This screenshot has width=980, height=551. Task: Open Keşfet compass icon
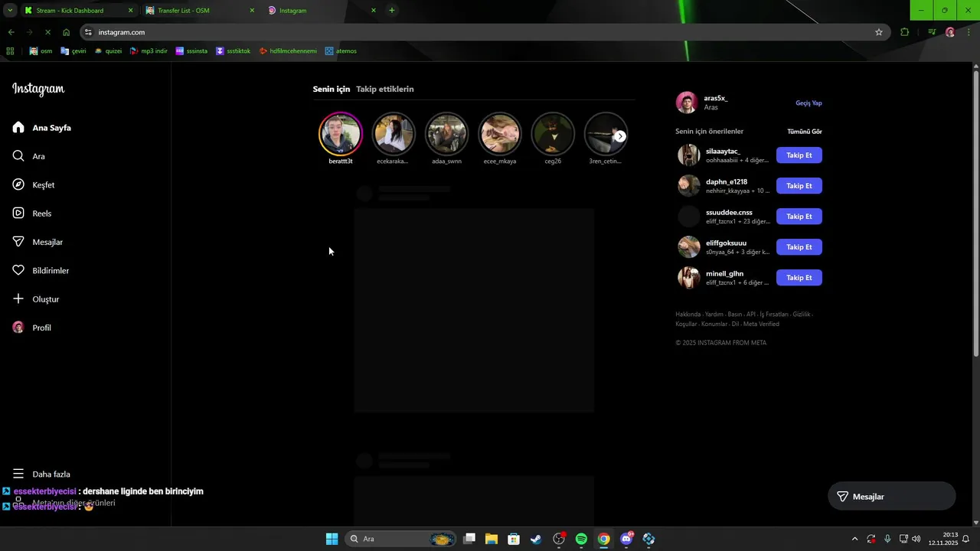click(18, 184)
